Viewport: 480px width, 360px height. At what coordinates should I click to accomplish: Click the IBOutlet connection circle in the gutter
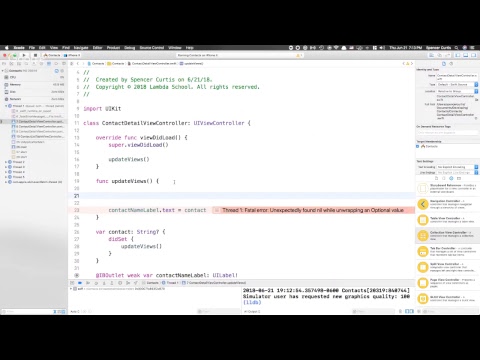[x=77, y=275]
